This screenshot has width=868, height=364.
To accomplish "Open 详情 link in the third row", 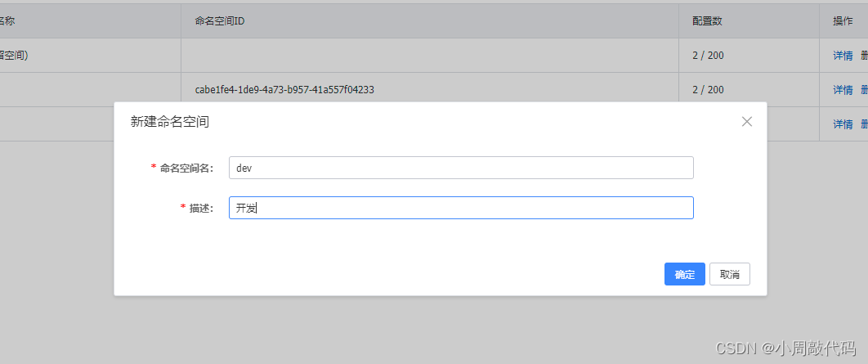I will tap(843, 124).
